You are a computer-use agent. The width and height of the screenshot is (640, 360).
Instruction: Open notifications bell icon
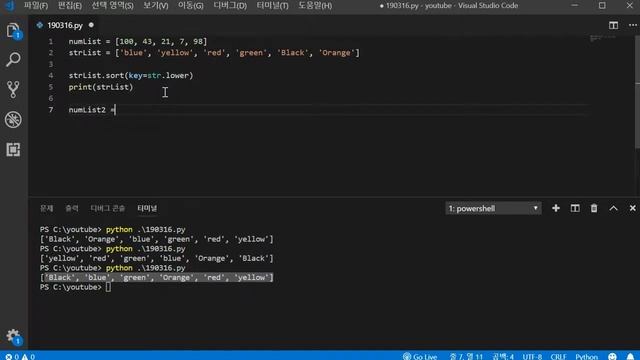coord(630,356)
